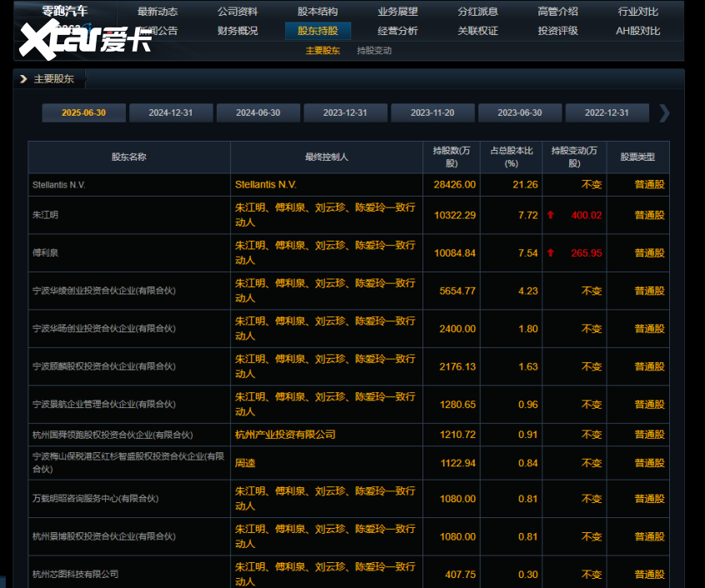The height and width of the screenshot is (588, 705).
Task: Click the arrow icon beside 主要股东 header
Action: [x=24, y=79]
